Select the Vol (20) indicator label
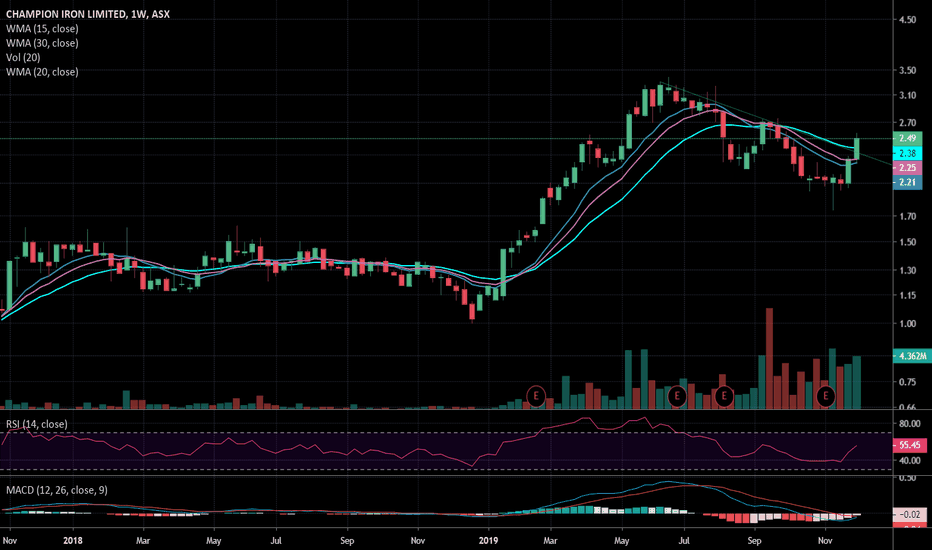 (x=23, y=57)
